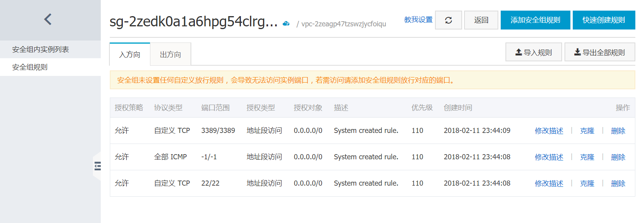Click 删除 for the 22/22 rule
This screenshot has width=644, height=223.
(x=618, y=184)
